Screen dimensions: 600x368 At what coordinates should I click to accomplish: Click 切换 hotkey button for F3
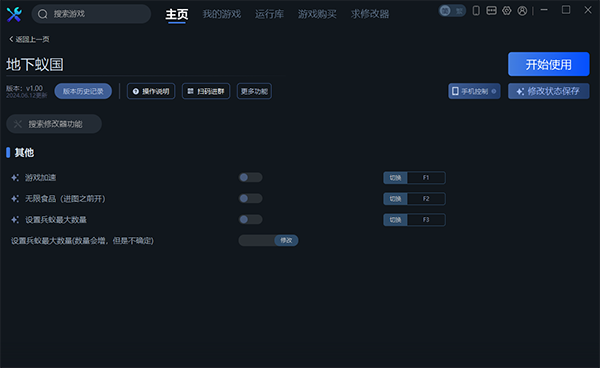tap(395, 220)
